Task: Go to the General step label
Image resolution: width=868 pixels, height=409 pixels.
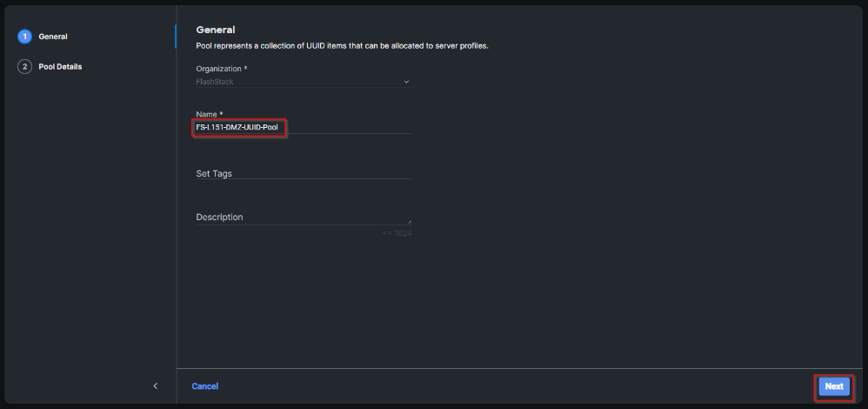Action: click(53, 37)
